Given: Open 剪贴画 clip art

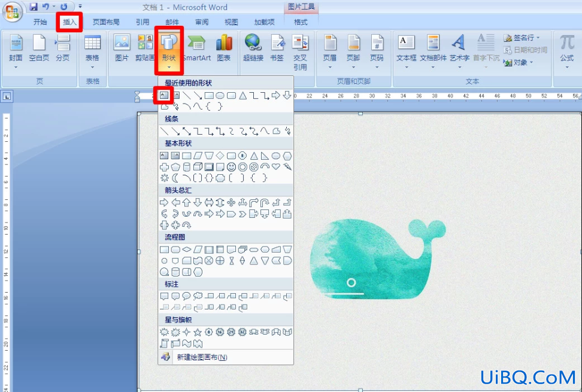Looking at the screenshot, I should click(145, 48).
